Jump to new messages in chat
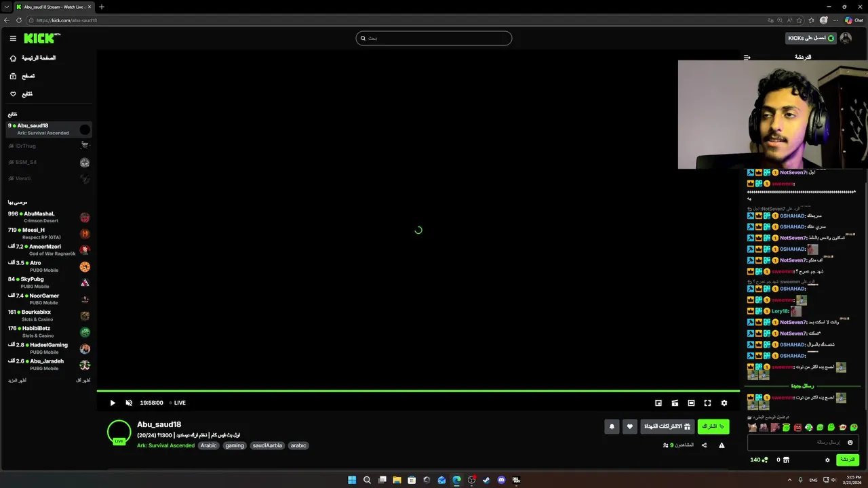Viewport: 868px width, 488px height. pyautogui.click(x=802, y=386)
